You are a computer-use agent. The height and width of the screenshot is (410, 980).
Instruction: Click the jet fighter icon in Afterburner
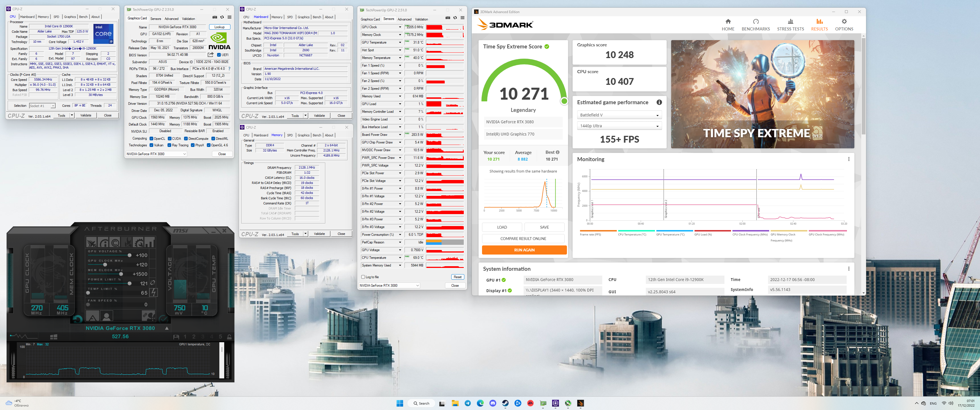tap(92, 242)
